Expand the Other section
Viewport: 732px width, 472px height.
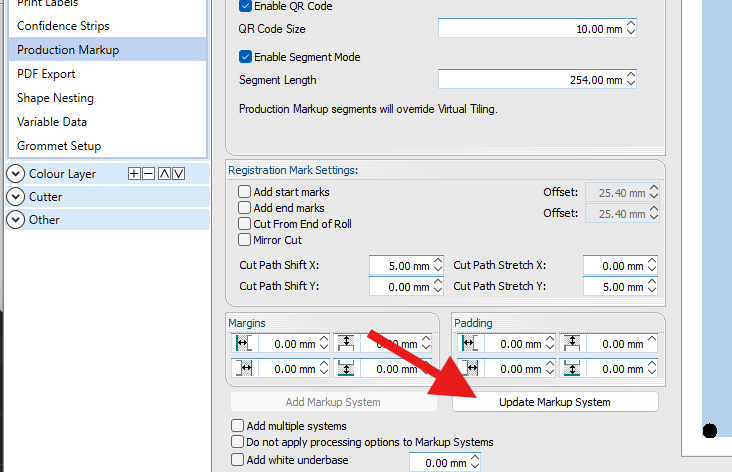click(16, 220)
